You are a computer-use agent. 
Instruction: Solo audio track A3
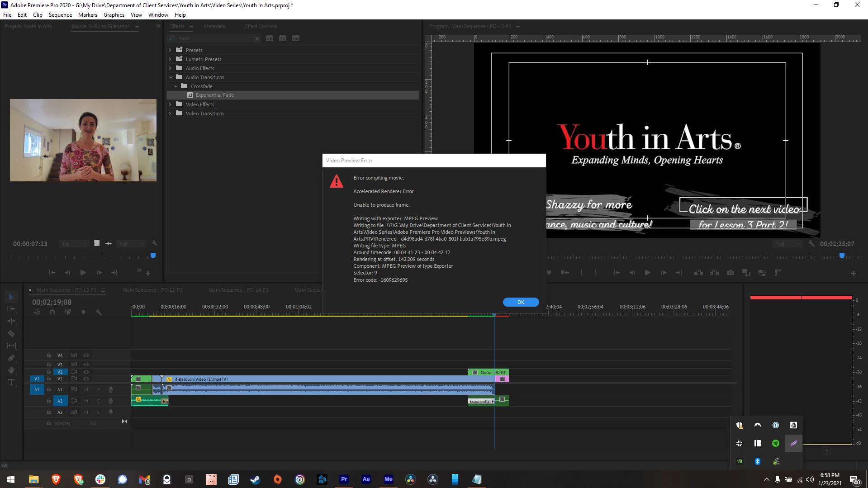pyautogui.click(x=98, y=412)
